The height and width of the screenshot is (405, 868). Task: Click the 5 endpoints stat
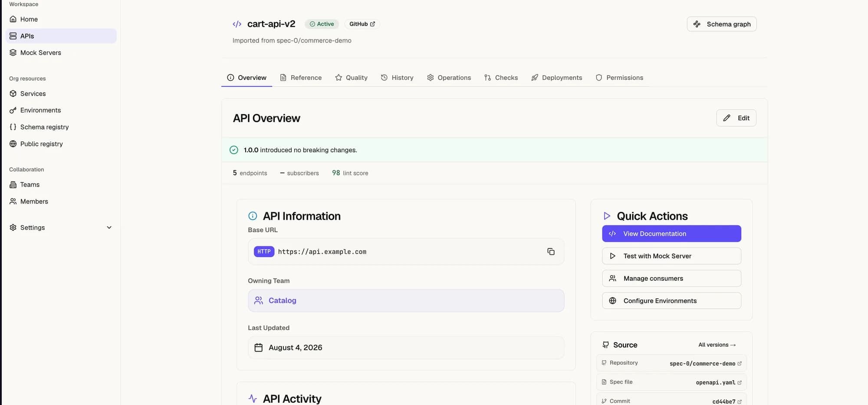pos(250,173)
